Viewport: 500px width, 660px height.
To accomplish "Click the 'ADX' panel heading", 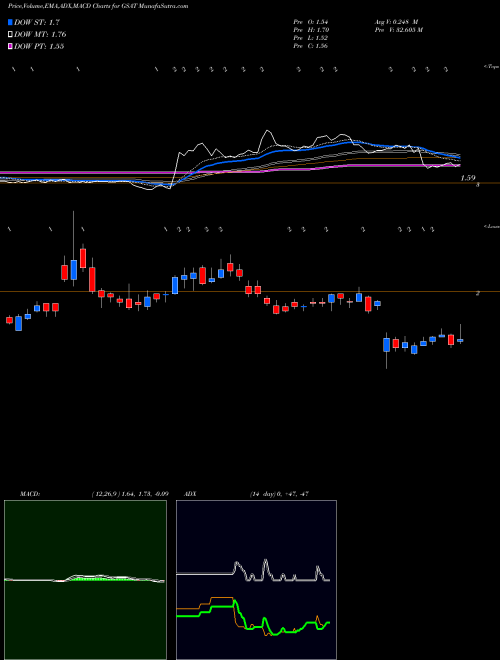I will 188,494.
